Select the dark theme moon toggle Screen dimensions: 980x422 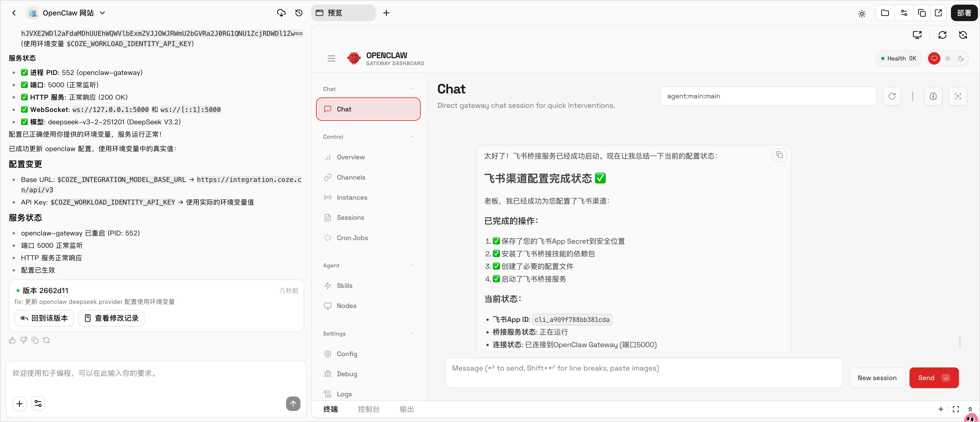click(x=961, y=58)
